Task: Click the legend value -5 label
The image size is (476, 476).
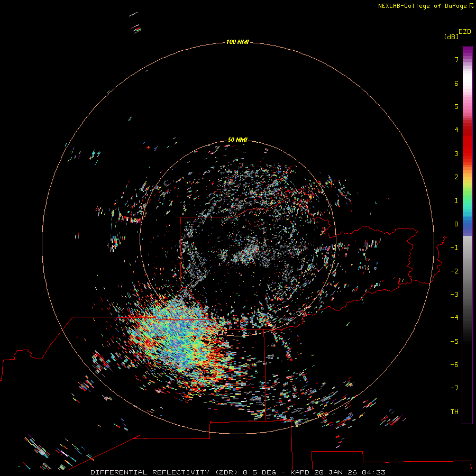Action: (454, 342)
